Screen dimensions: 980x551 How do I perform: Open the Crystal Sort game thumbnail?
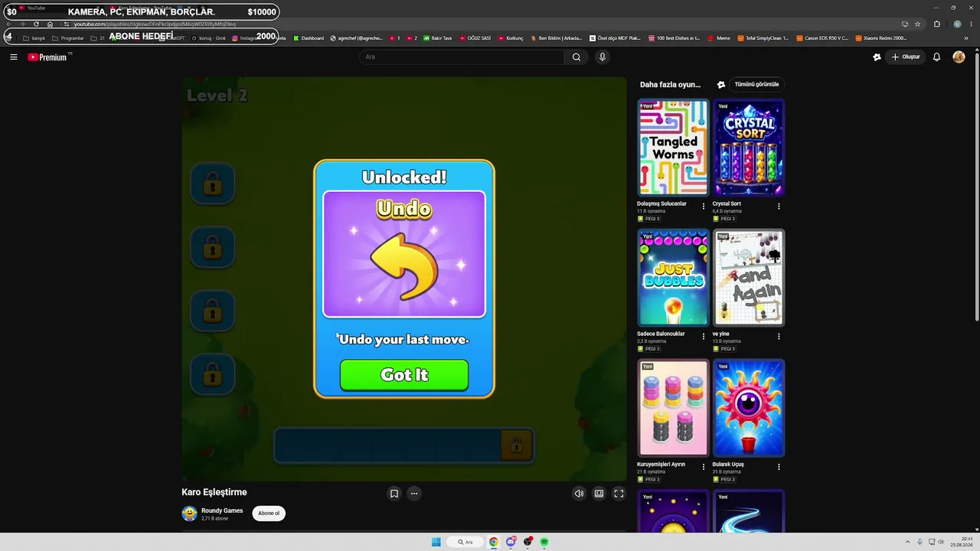749,147
